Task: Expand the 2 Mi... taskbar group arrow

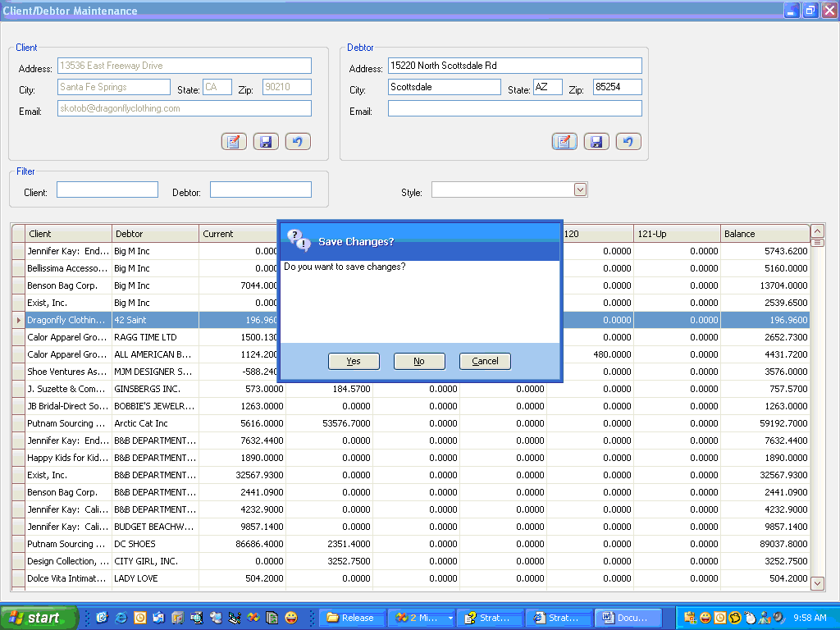Action: 450,618
